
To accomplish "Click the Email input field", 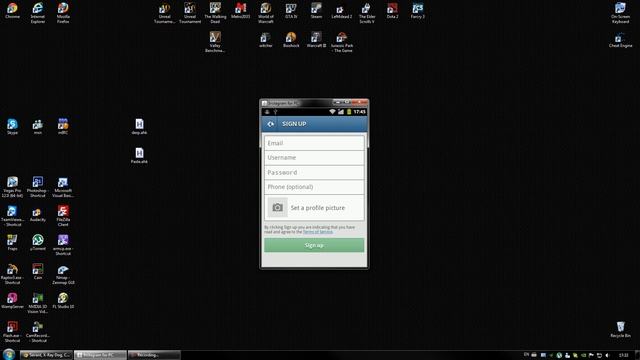I will pyautogui.click(x=314, y=143).
